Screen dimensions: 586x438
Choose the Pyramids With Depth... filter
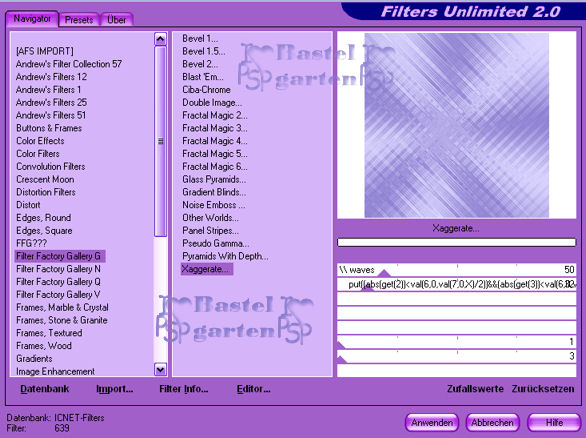pos(225,256)
